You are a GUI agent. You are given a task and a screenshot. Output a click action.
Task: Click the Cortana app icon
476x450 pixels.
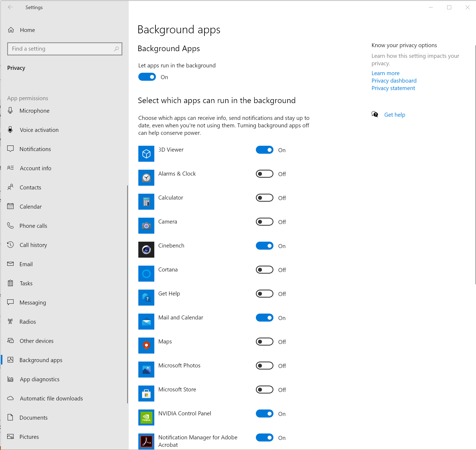(146, 274)
